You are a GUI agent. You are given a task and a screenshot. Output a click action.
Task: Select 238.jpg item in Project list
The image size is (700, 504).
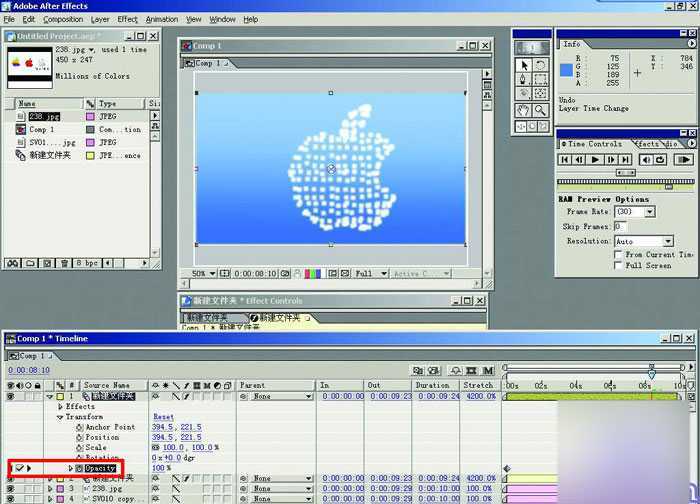pyautogui.click(x=44, y=117)
